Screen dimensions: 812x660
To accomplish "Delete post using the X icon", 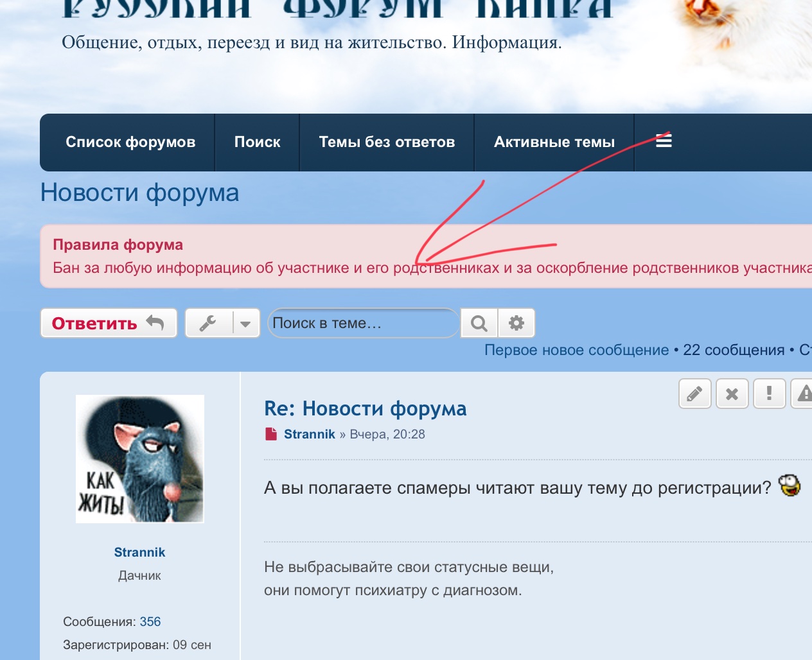I will click(732, 394).
